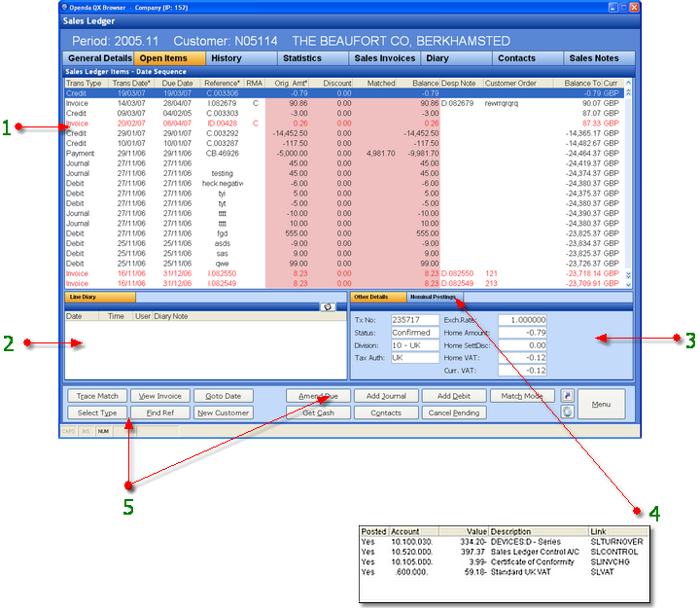Click the View Invoice button
The height and width of the screenshot is (610, 700).
tap(160, 396)
